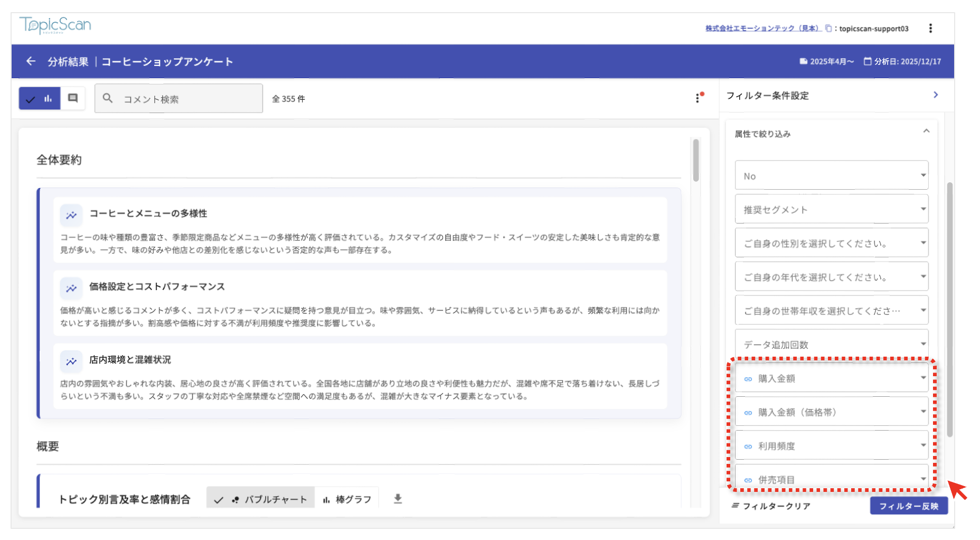Open the results options menu with red dot
The image size is (980, 540).
point(699,98)
